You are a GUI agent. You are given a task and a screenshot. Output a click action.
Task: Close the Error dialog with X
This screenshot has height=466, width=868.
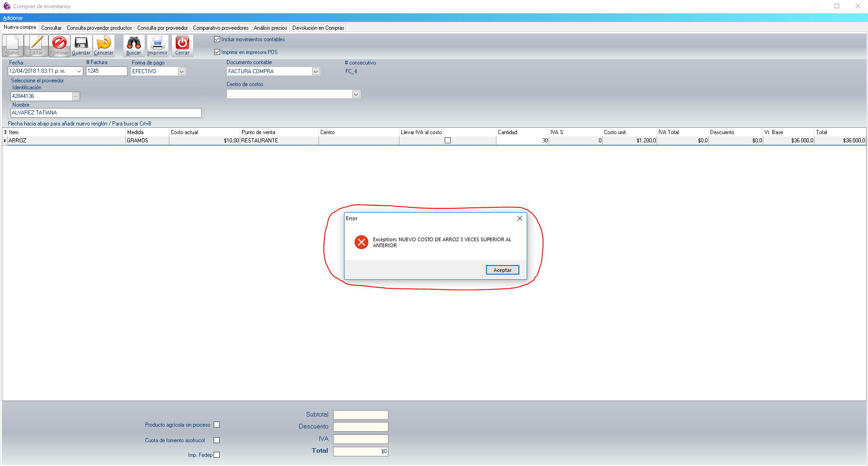point(519,218)
